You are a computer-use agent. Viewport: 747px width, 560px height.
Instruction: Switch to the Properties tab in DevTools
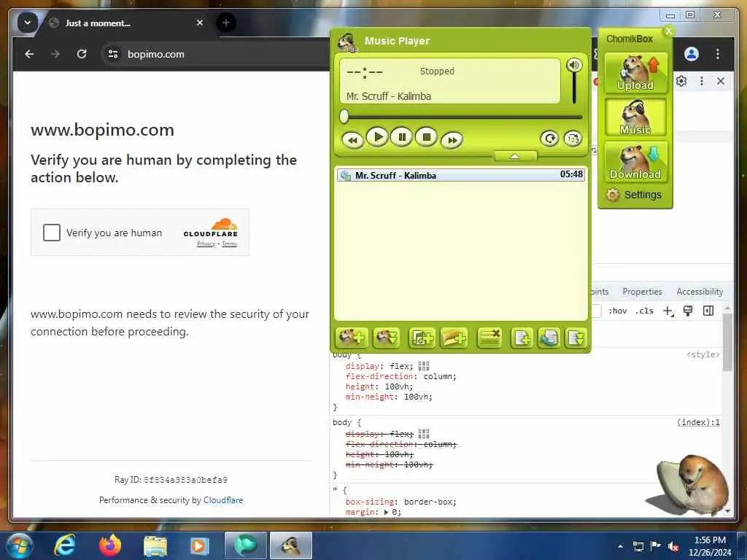coord(642,292)
